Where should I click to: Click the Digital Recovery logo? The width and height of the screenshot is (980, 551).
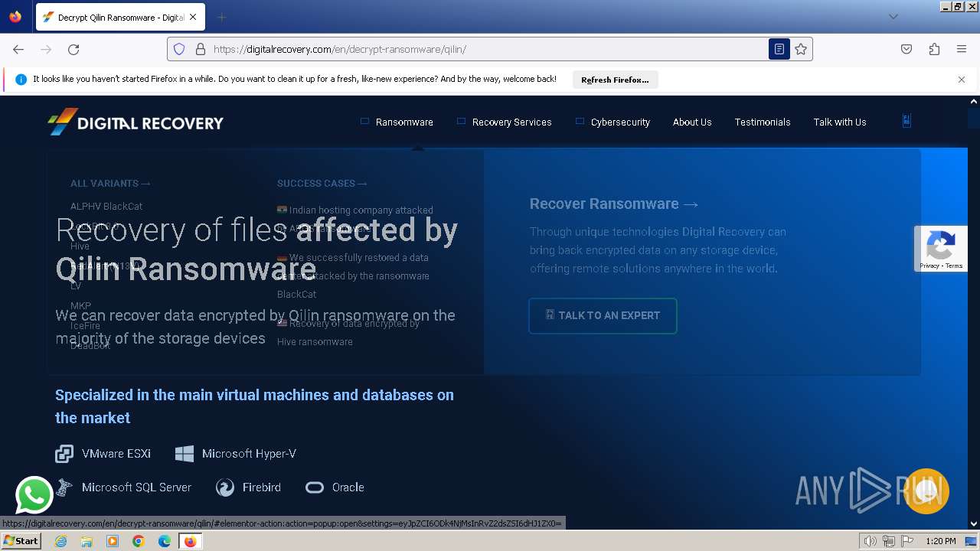(x=136, y=122)
